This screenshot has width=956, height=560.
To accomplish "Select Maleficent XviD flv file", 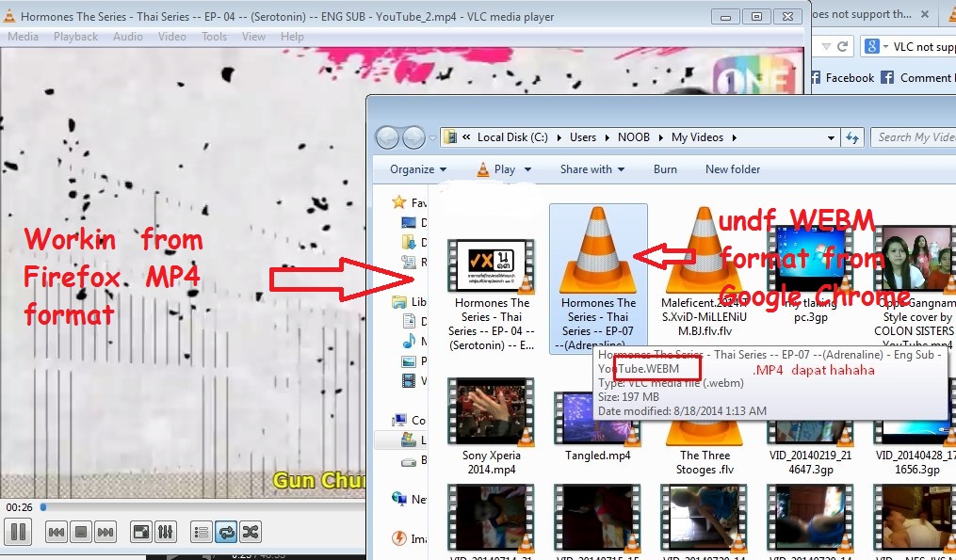I will coord(705,272).
